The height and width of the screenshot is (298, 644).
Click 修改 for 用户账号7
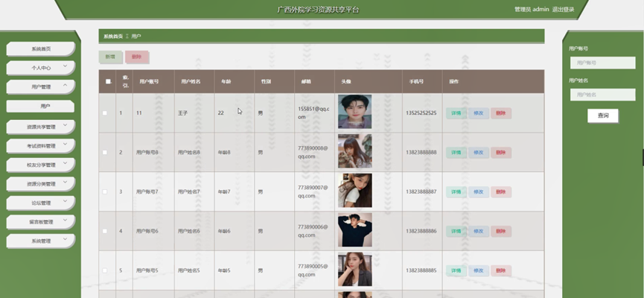(479, 192)
